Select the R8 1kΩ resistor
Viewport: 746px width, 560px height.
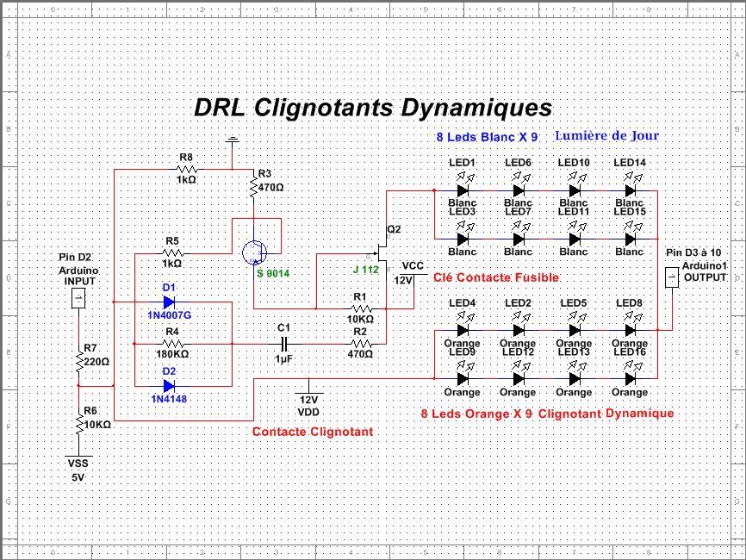click(x=186, y=171)
